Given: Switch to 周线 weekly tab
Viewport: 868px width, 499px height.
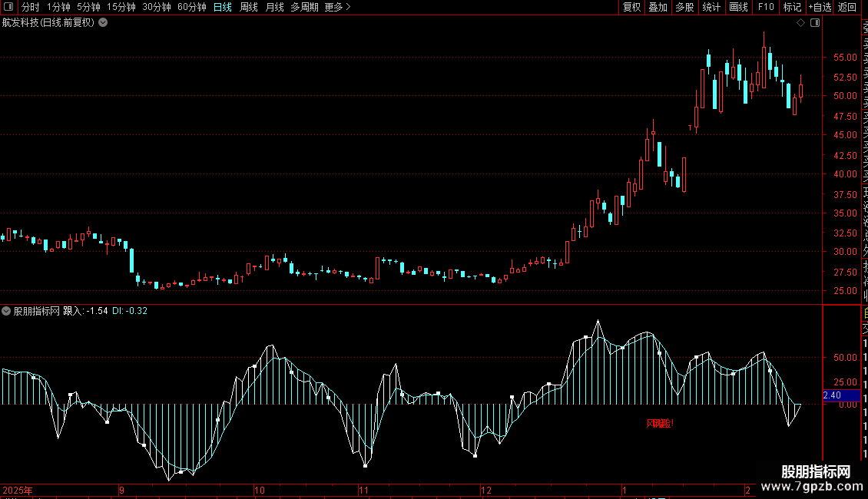Looking at the screenshot, I should click(x=249, y=7).
